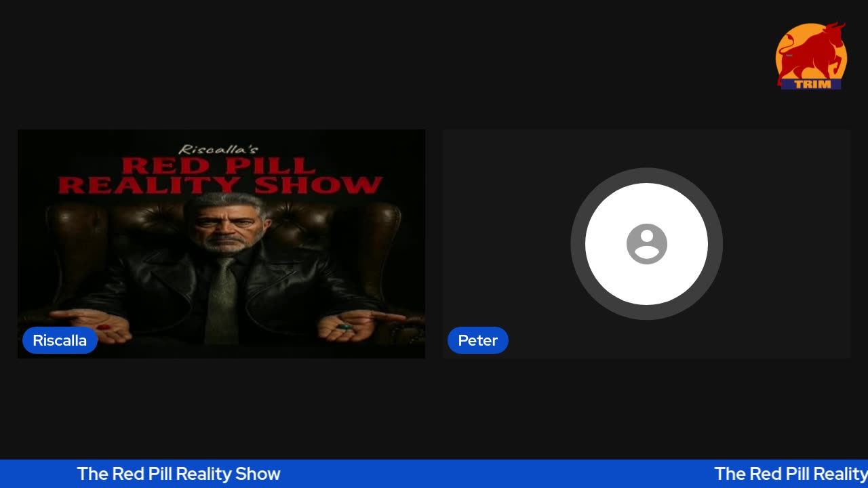Open the Red Pill Reality Show video thumbnail
Screen dimensions: 868x488
point(221,244)
